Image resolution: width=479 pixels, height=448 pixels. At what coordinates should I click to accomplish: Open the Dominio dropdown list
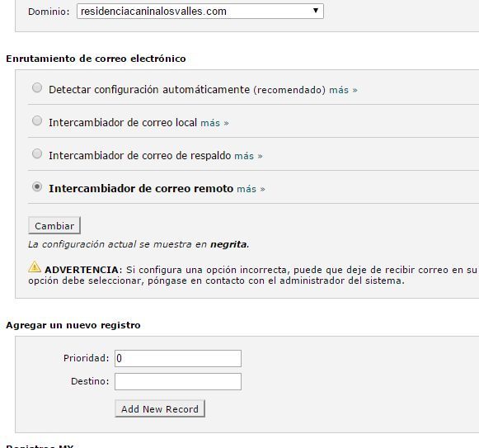point(200,12)
